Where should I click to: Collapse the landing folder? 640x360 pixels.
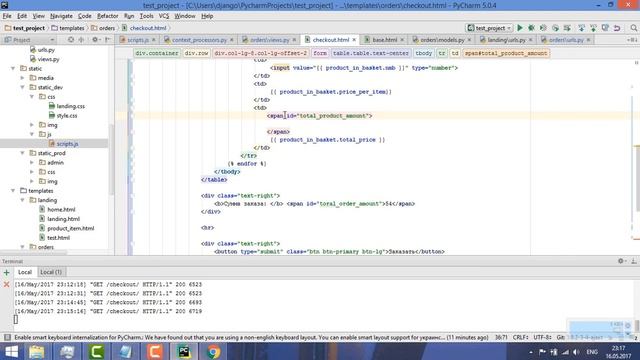(22, 200)
